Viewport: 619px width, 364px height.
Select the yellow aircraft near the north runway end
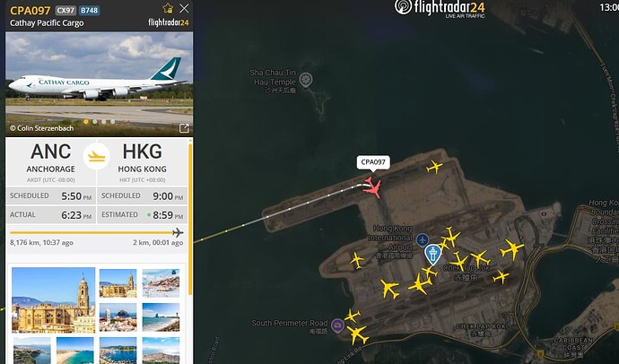(434, 167)
